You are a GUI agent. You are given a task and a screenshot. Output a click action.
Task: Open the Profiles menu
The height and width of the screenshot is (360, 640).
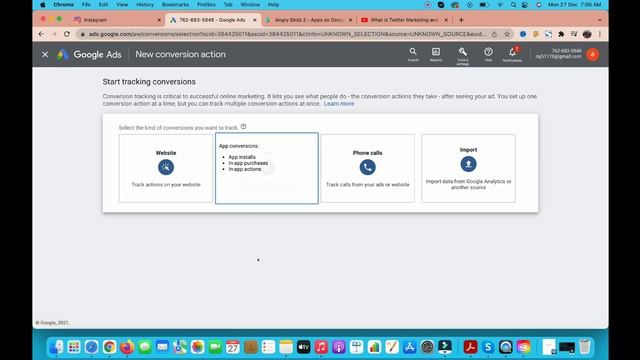coord(206,4)
